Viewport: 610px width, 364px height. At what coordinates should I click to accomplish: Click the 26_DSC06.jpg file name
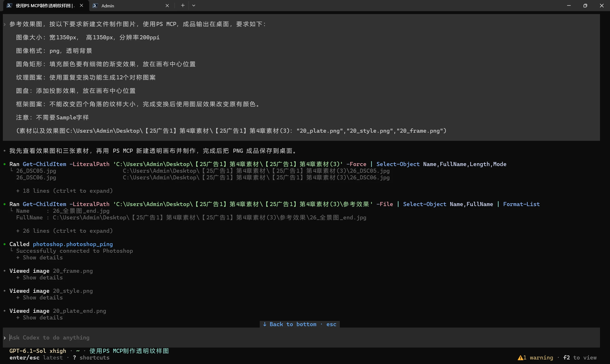(x=36, y=177)
